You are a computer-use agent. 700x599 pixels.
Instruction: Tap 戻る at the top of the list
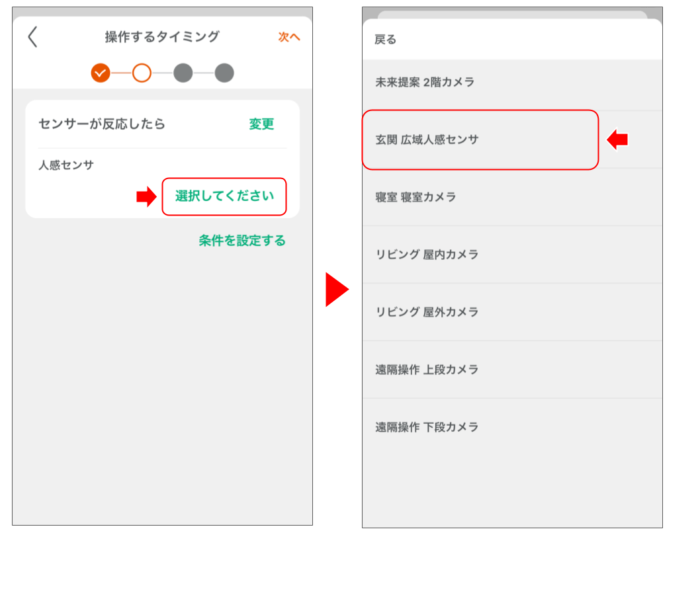coord(384,39)
